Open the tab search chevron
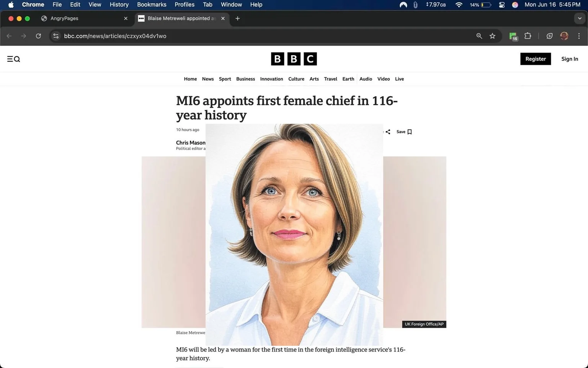588x368 pixels. click(579, 18)
